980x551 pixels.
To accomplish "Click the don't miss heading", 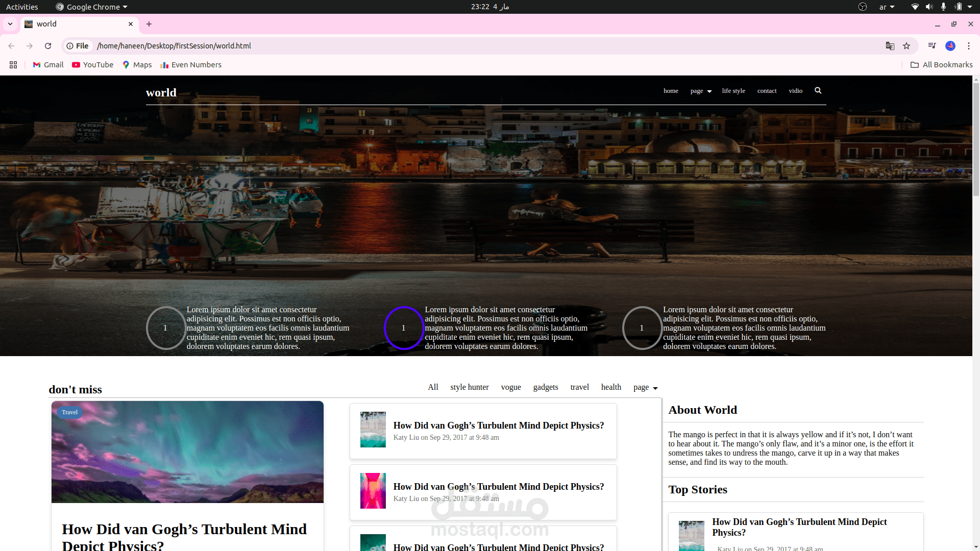I will click(76, 389).
